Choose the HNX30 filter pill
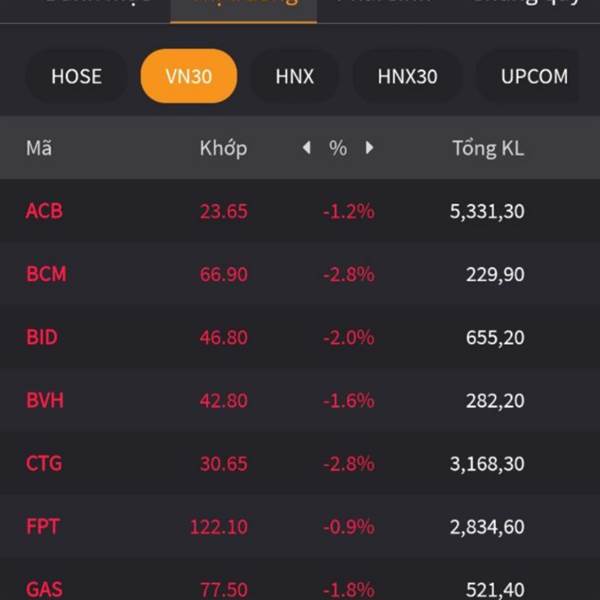Viewport: 600px width, 600px height. (x=407, y=76)
